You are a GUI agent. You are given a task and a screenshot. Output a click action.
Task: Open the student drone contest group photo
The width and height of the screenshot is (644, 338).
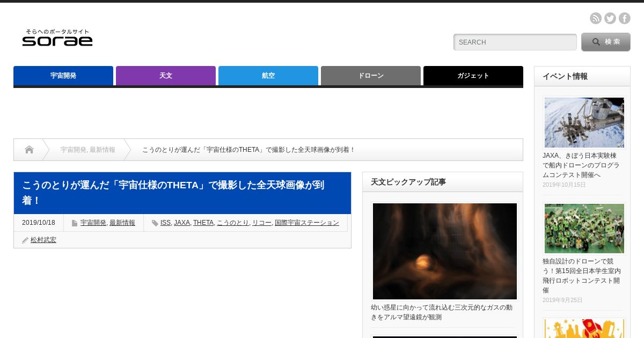[584, 229]
